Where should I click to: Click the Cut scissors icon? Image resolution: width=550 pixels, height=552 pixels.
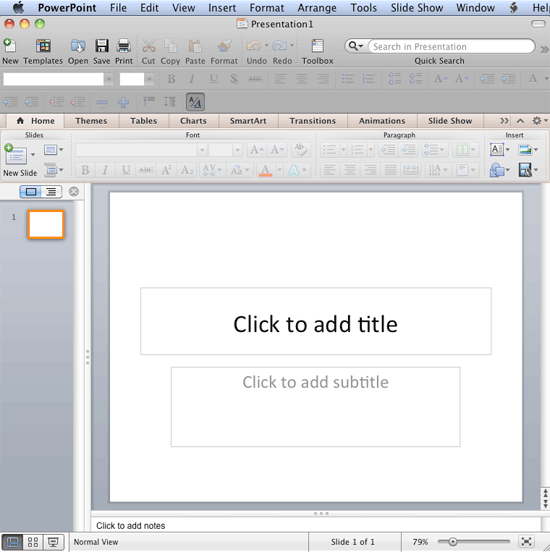149,46
